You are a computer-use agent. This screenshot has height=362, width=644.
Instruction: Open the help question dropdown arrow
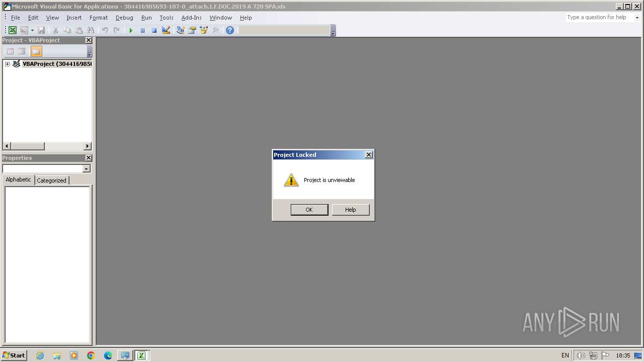[636, 18]
